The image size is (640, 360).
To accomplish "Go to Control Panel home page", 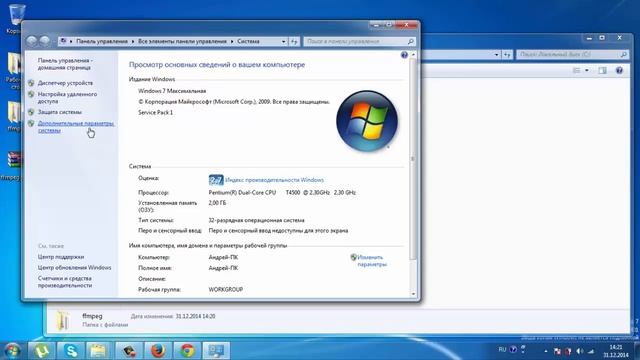I will pos(65,64).
